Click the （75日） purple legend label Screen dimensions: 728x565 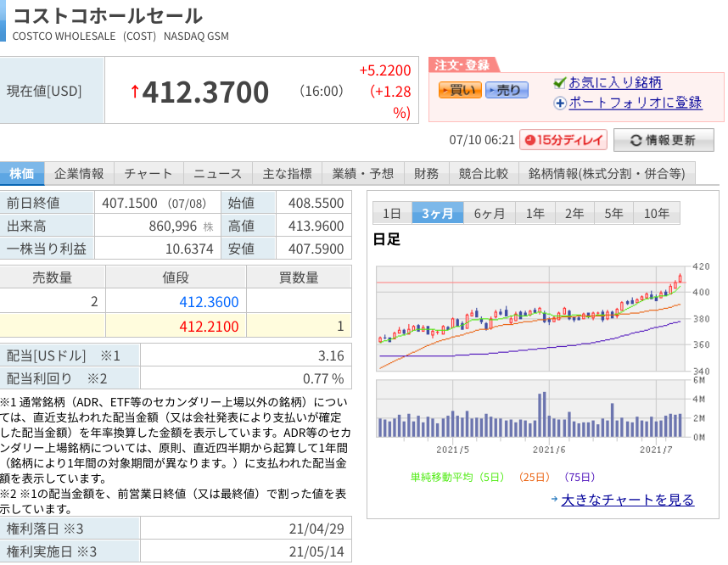[580, 478]
